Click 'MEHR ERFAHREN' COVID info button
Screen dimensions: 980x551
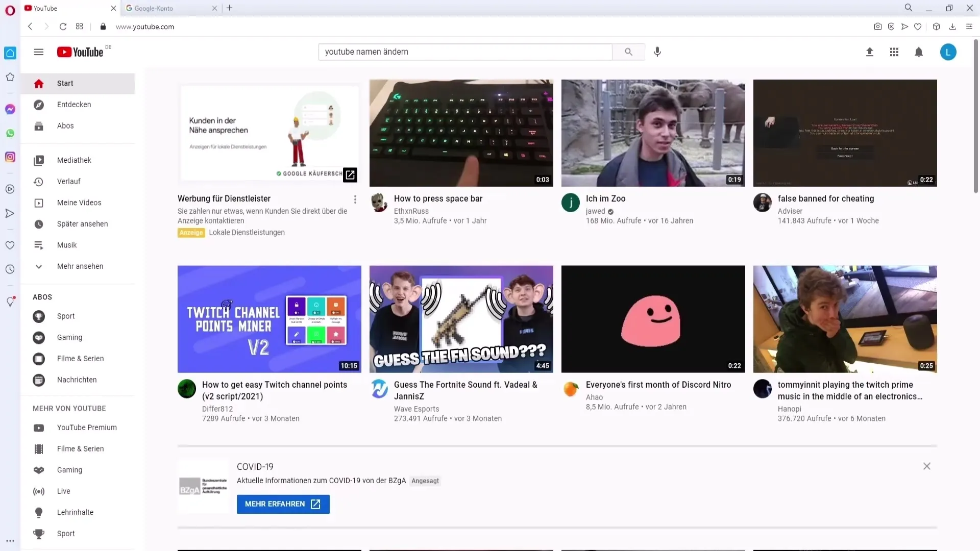(x=283, y=504)
